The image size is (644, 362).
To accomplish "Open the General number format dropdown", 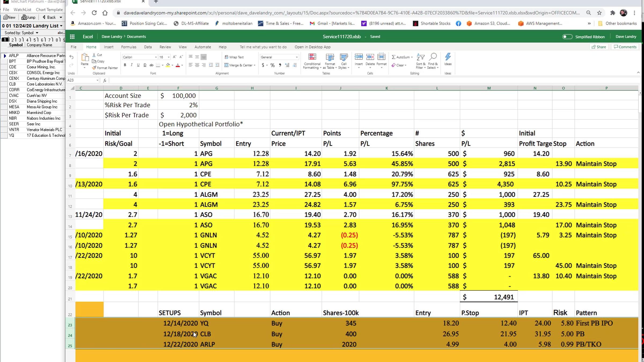I will [279, 57].
